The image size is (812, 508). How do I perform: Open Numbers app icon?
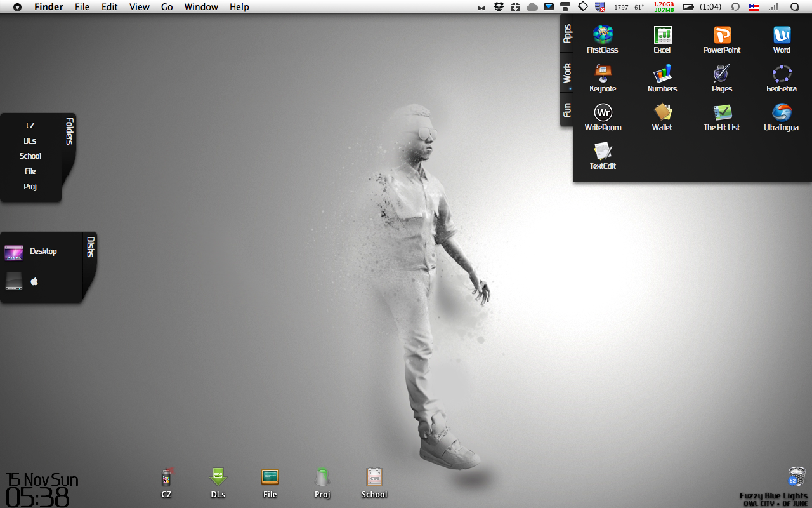(x=662, y=79)
